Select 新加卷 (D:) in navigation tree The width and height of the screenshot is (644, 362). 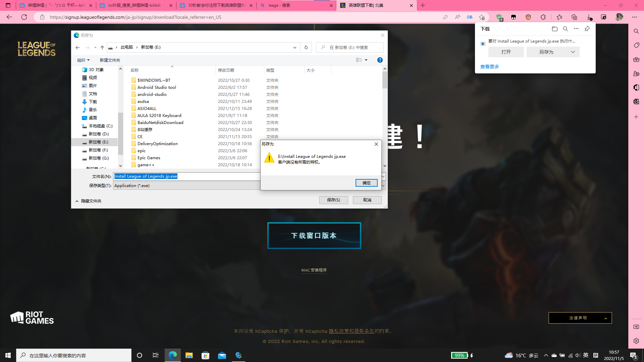(x=99, y=134)
